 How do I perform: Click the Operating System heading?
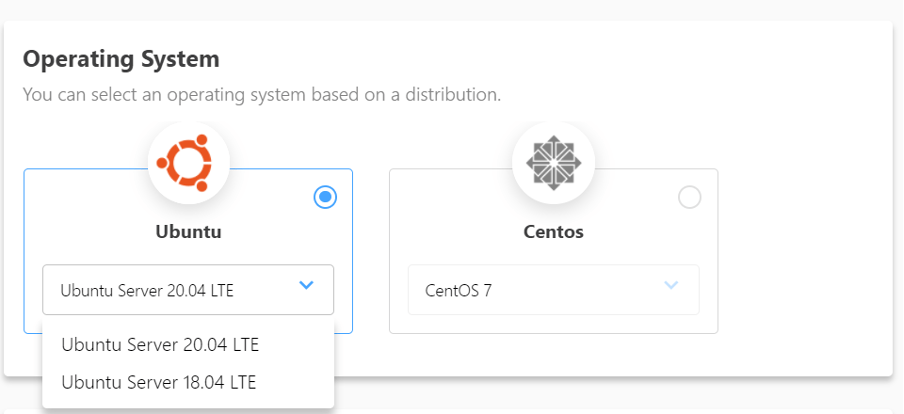coord(121,59)
